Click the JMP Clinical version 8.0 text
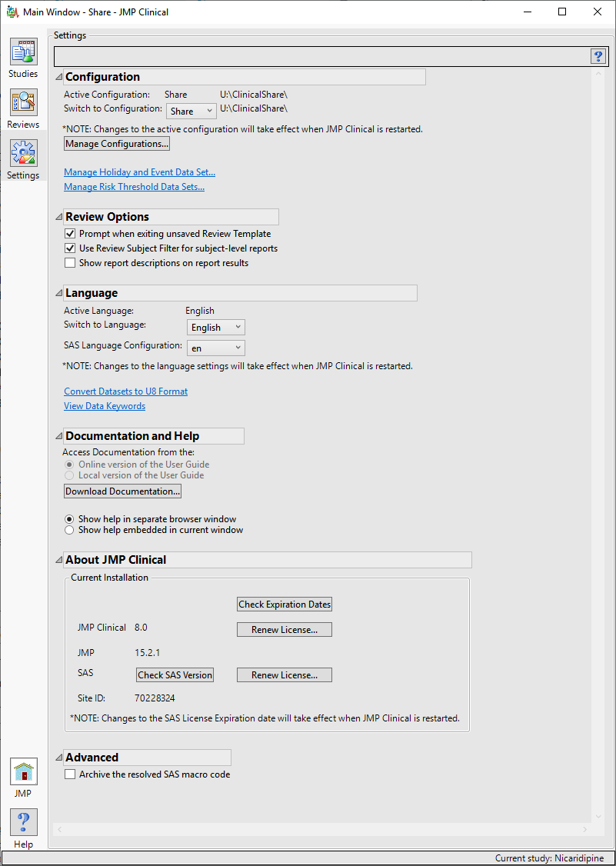 (141, 628)
